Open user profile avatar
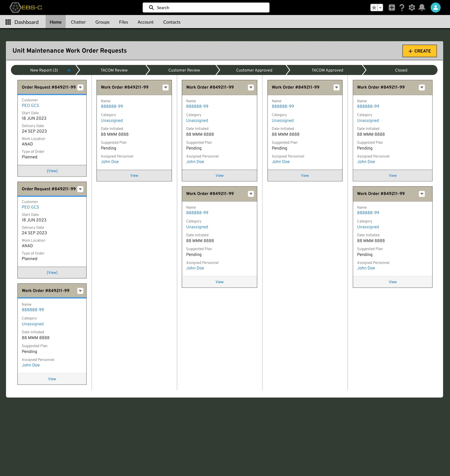The image size is (450, 476). (x=435, y=8)
